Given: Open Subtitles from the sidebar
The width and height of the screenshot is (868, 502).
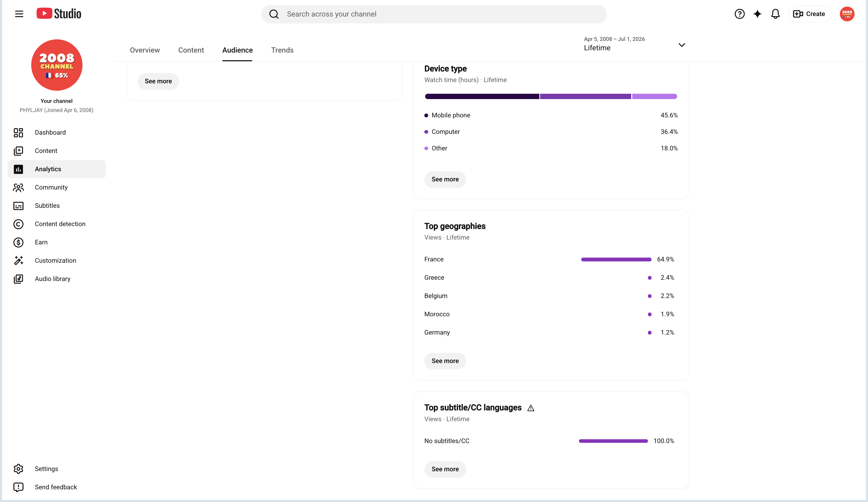Looking at the screenshot, I should 57,206.
